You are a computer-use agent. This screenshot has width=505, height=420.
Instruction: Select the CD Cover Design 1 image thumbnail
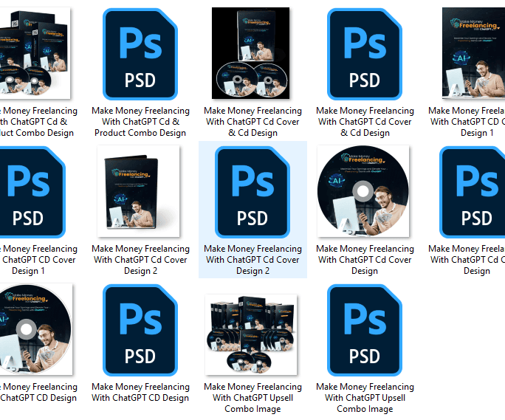click(x=474, y=53)
